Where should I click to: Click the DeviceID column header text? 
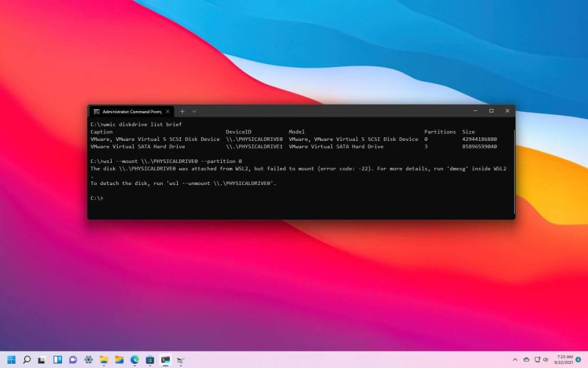[238, 132]
